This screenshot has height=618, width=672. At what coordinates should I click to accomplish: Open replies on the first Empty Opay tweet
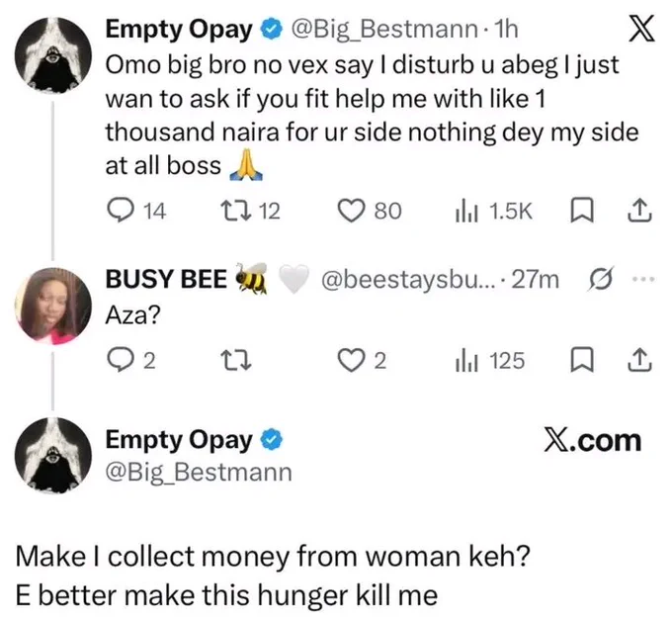(135, 211)
